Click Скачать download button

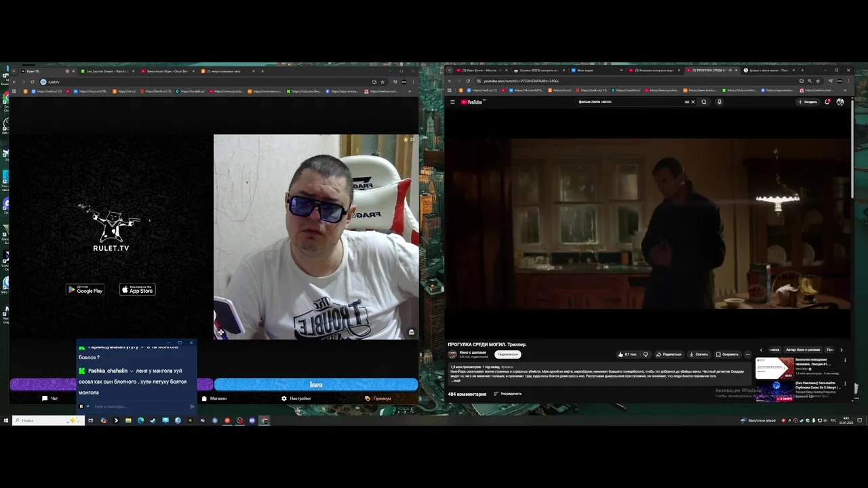click(x=698, y=354)
